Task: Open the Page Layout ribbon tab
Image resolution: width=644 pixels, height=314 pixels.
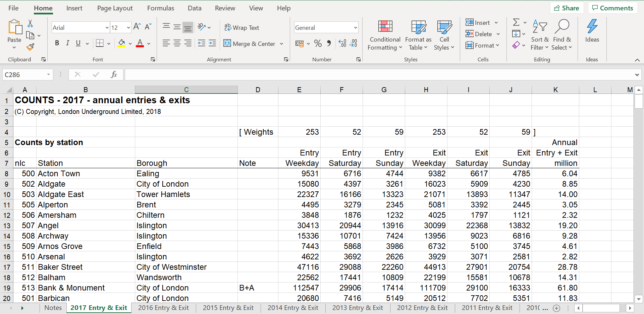Action: pos(115,8)
